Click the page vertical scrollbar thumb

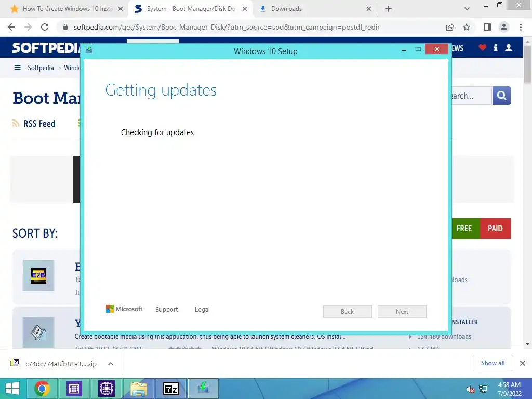(528, 64)
